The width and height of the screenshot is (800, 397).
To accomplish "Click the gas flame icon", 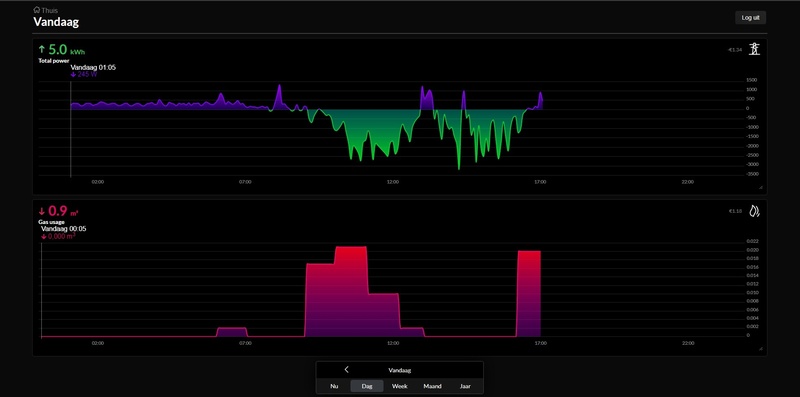I will pyautogui.click(x=754, y=211).
